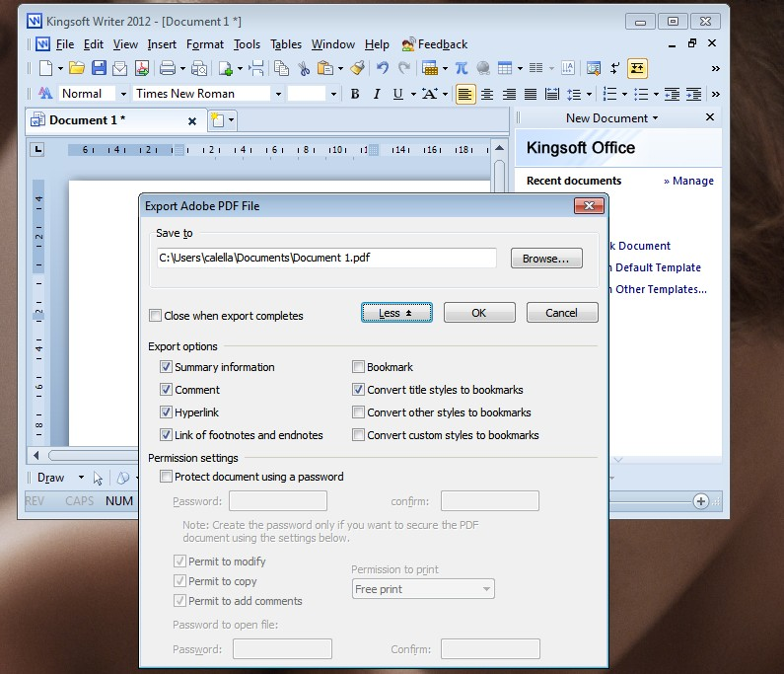784x674 pixels.
Task: Insert an equation with the Pi icon
Action: [461, 68]
